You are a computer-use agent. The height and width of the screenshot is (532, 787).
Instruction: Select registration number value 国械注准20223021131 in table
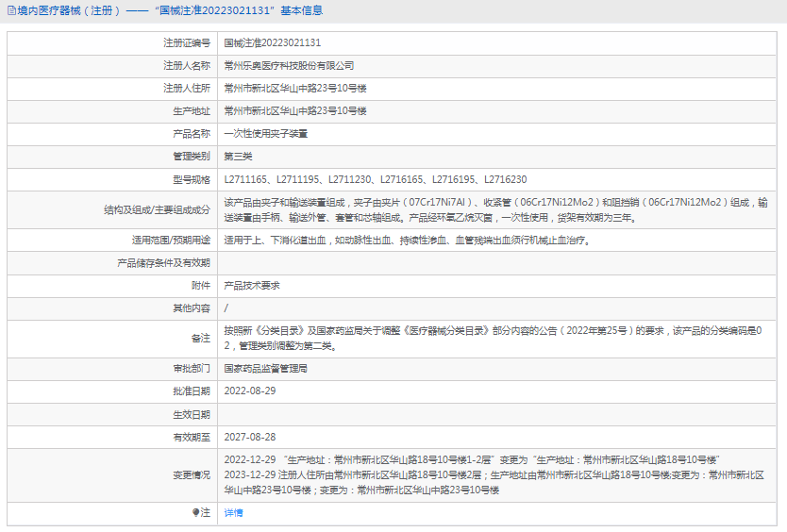tap(272, 43)
